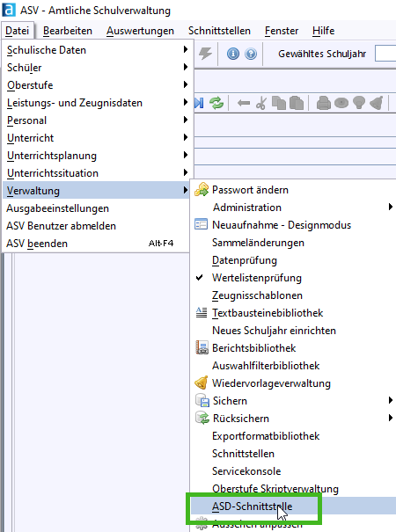Select Servicekonsole entry

tap(294, 471)
